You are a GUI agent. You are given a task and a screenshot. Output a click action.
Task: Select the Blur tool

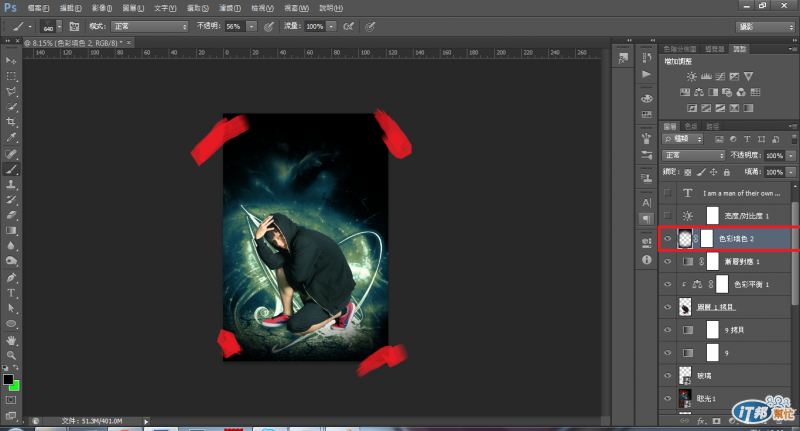click(x=11, y=245)
